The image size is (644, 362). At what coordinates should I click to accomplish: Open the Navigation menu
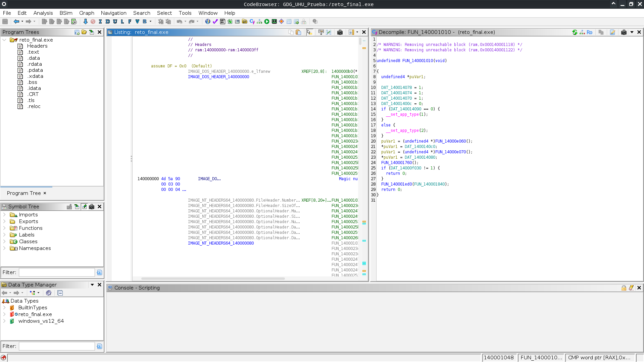click(x=113, y=13)
